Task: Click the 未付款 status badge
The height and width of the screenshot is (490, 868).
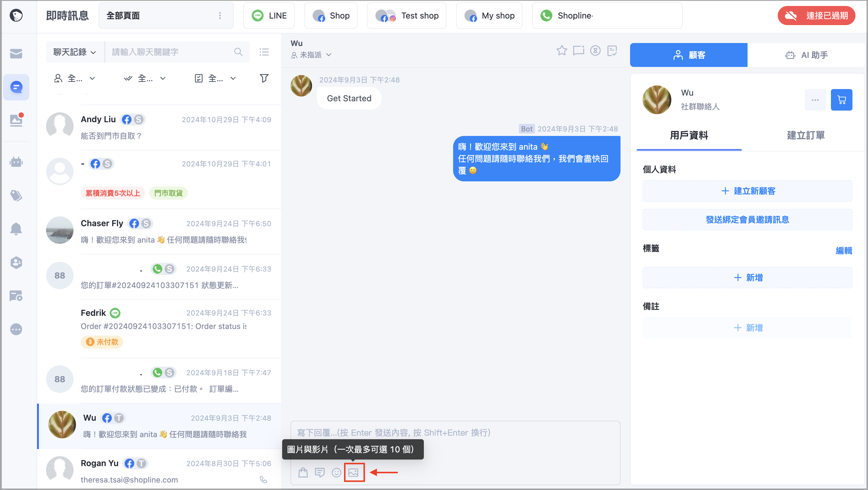Action: click(x=102, y=342)
